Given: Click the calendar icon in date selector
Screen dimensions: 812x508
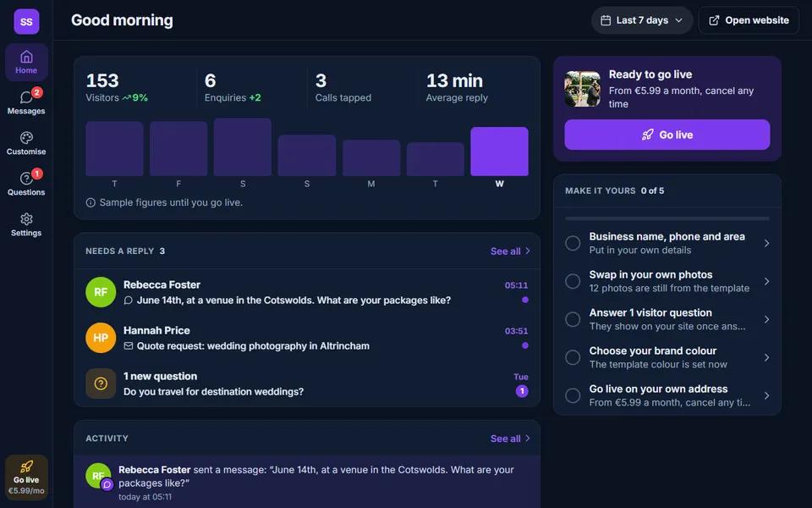Looking at the screenshot, I should (606, 20).
